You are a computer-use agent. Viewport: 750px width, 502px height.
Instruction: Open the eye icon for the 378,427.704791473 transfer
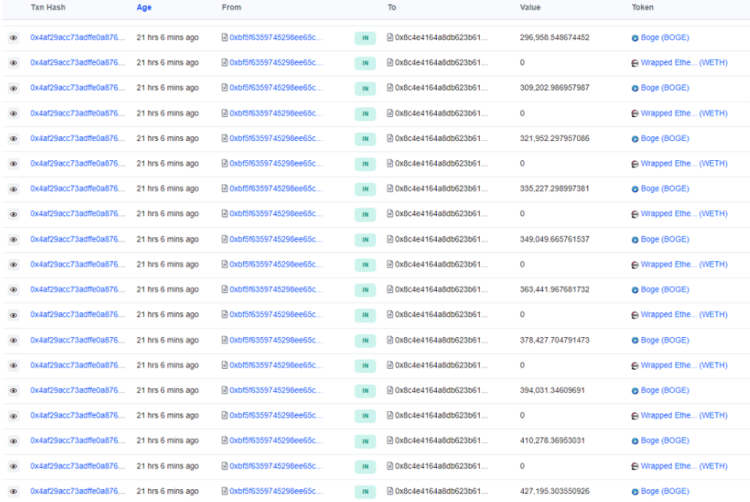click(x=13, y=340)
